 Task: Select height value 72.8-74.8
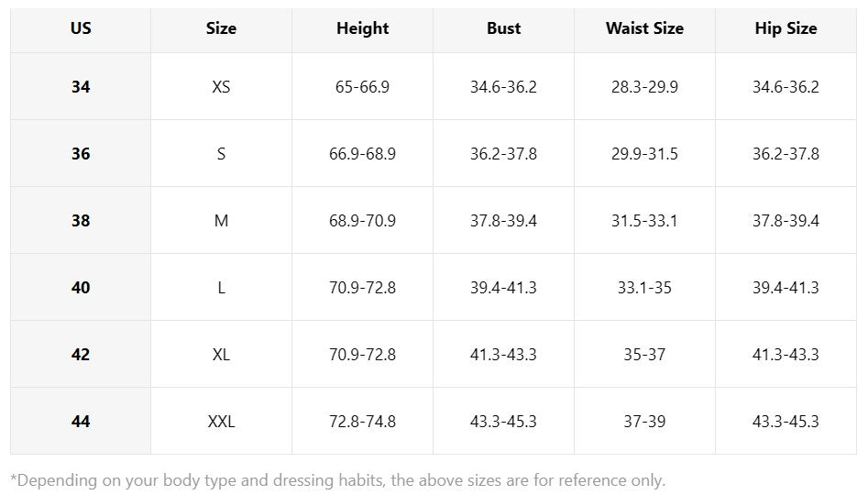pyautogui.click(x=363, y=422)
